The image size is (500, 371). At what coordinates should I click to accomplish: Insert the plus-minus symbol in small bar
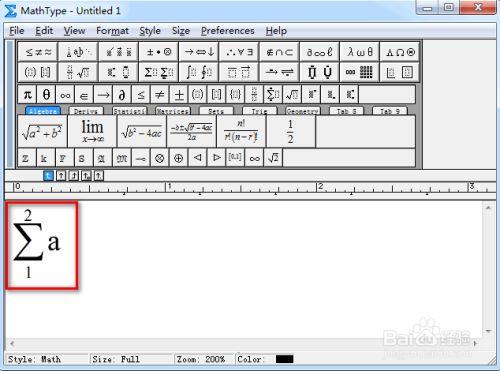(x=179, y=95)
